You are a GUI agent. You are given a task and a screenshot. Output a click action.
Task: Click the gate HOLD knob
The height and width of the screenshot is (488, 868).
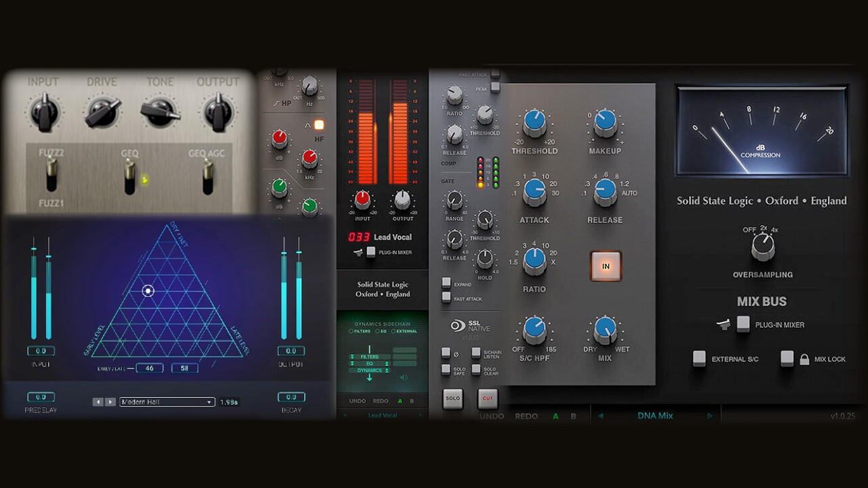(x=485, y=258)
